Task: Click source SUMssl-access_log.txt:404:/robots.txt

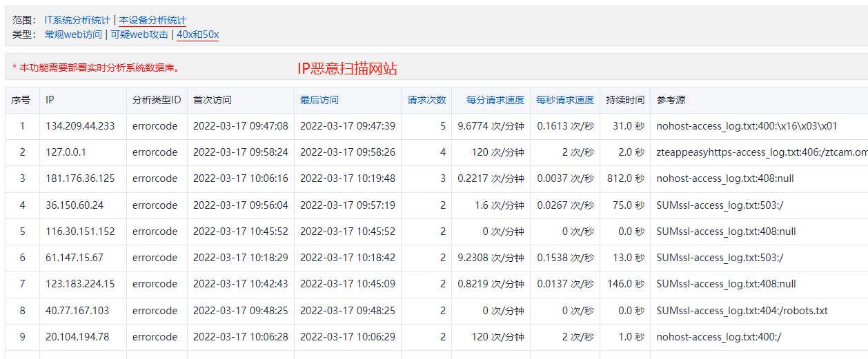Action: click(742, 311)
